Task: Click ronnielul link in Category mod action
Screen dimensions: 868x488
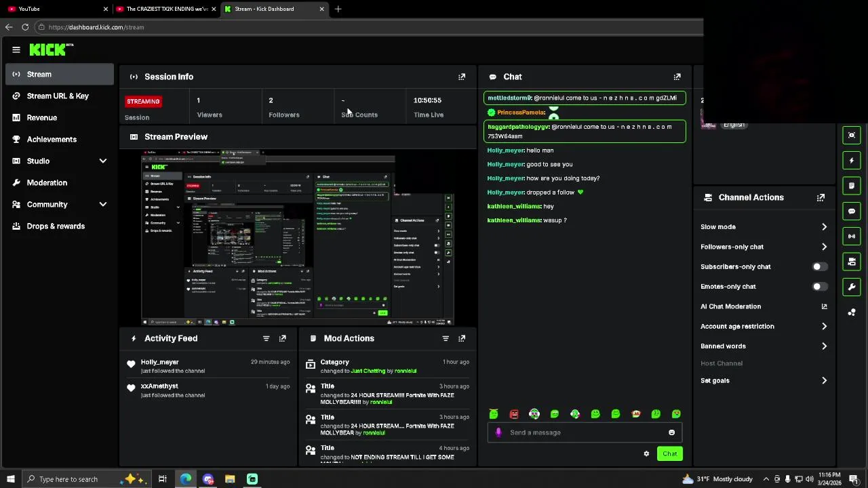Action: click(406, 371)
